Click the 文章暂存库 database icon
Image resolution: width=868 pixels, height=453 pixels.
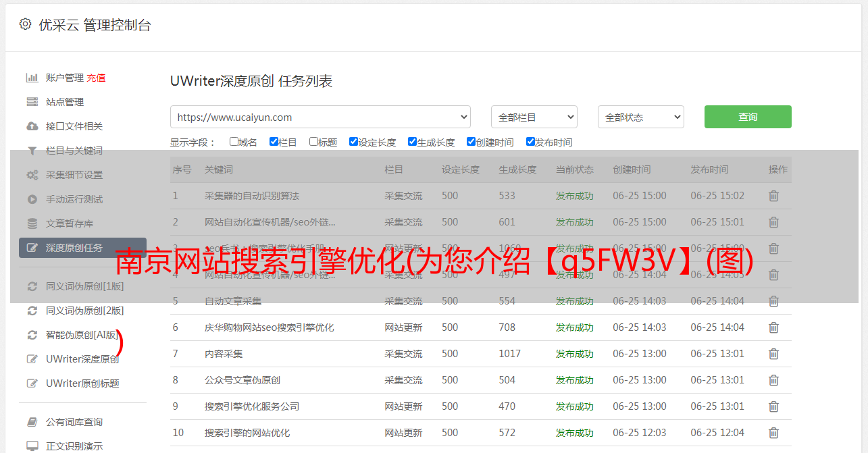(32, 223)
